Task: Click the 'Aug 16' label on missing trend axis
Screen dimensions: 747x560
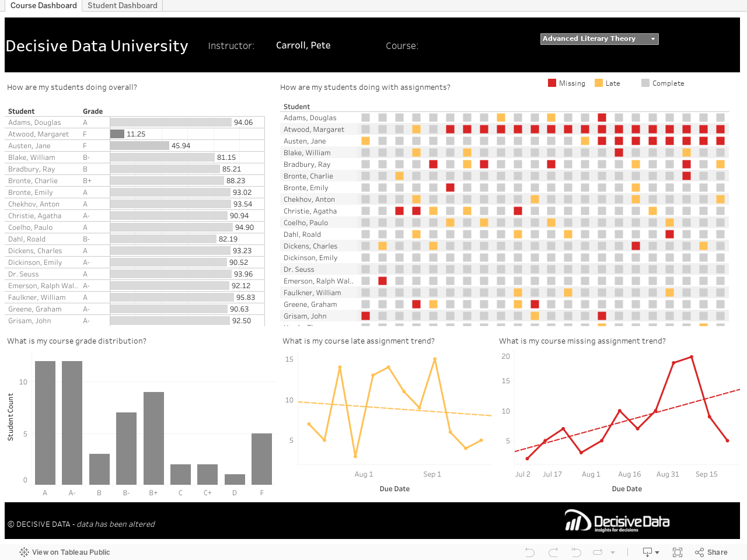Action: [630, 474]
